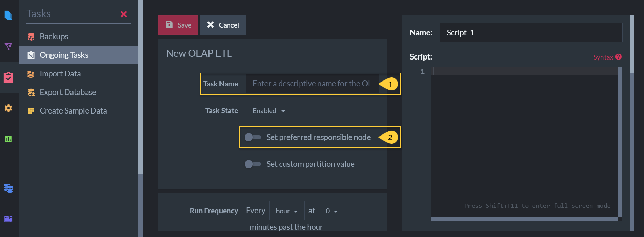Open the Tasks clipboard icon in the left rail
Viewport: 644px width, 237px height.
[x=9, y=77]
